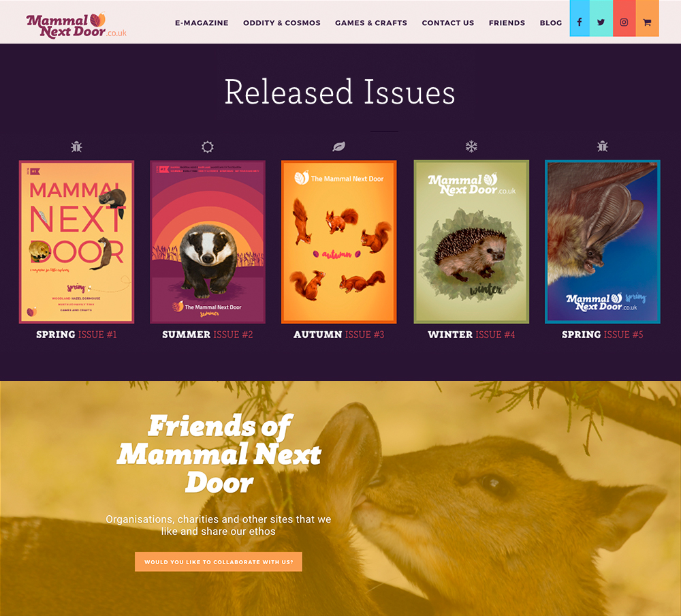Go to Games & Crafts section
The width and height of the screenshot is (681, 616).
(x=371, y=23)
